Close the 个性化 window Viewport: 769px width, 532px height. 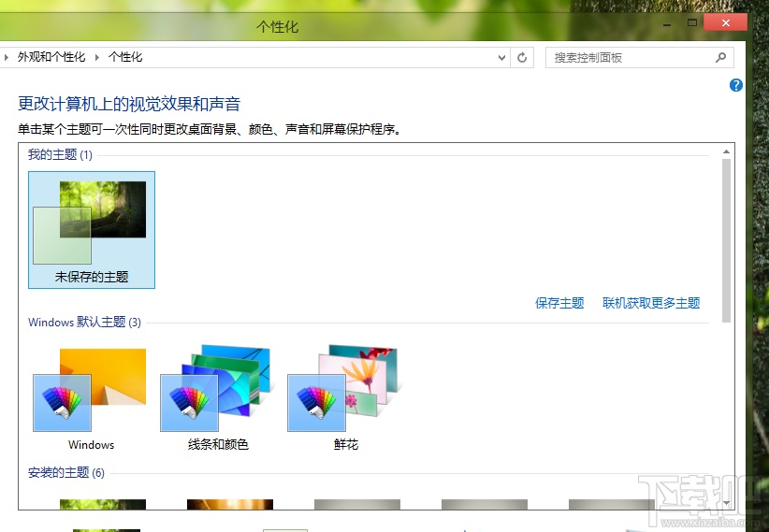[x=726, y=23]
